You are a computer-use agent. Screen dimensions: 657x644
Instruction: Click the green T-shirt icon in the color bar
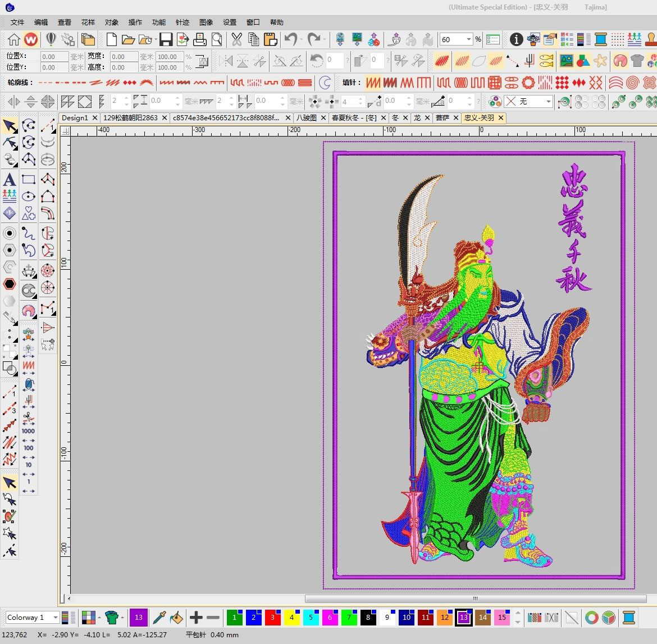tap(111, 617)
